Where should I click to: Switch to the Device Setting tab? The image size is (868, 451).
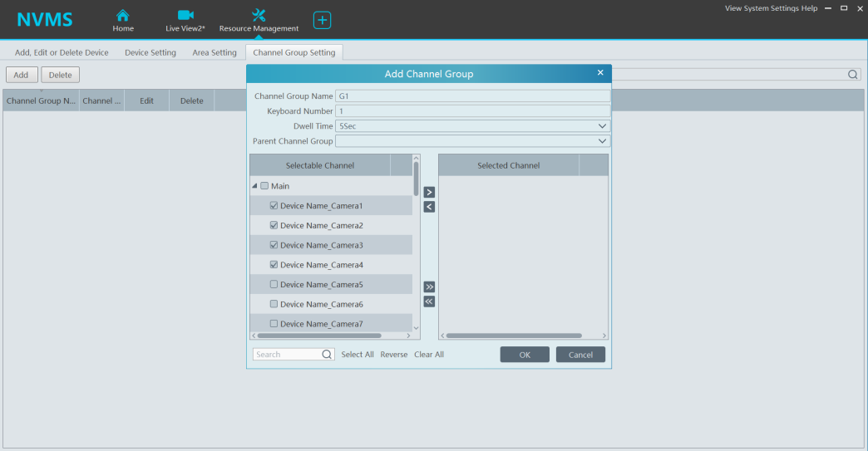150,52
